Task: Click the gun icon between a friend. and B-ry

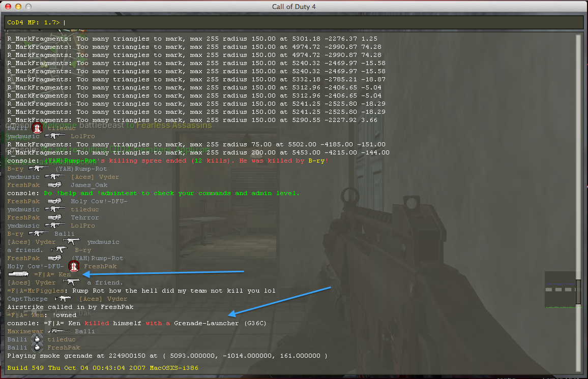Action: [x=59, y=250]
